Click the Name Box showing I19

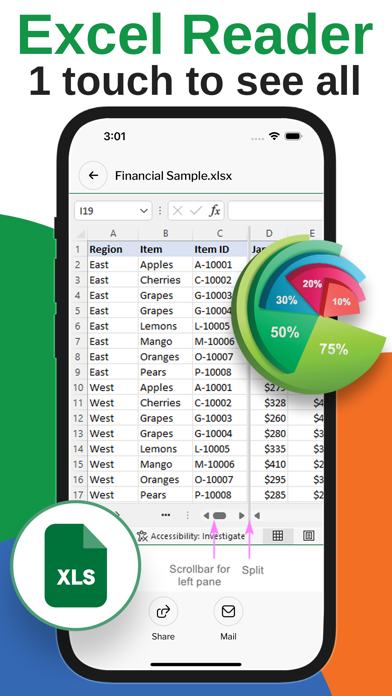[x=113, y=211]
